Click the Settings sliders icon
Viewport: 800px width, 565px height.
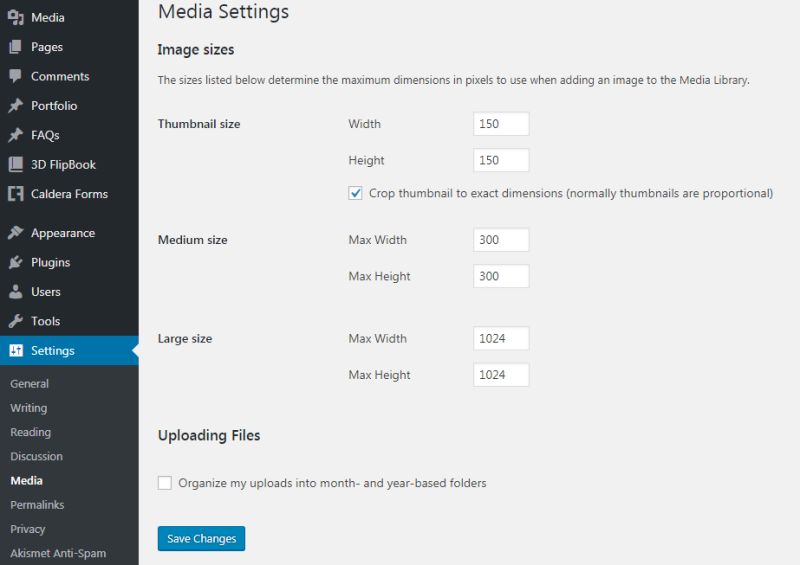tap(16, 350)
